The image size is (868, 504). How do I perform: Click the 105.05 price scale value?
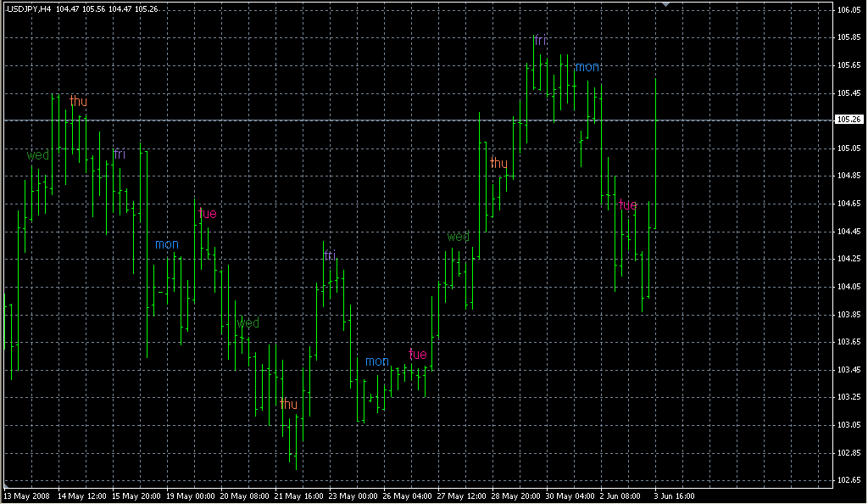click(x=849, y=148)
